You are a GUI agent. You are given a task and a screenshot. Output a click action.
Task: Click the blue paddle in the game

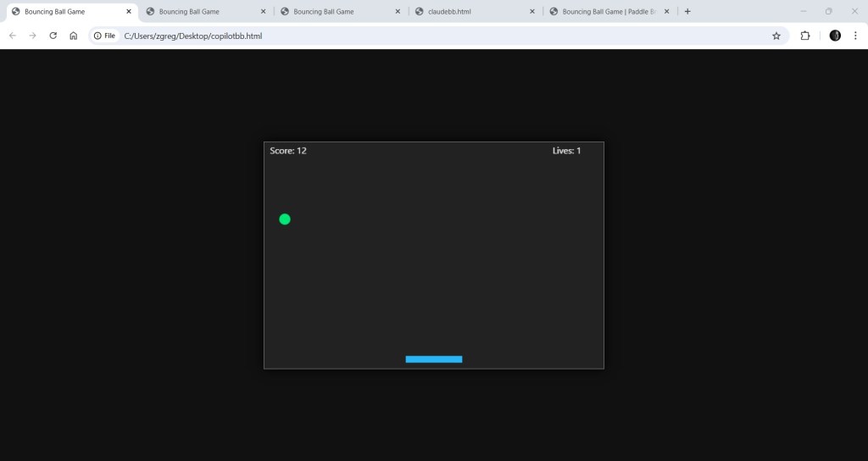tap(434, 359)
